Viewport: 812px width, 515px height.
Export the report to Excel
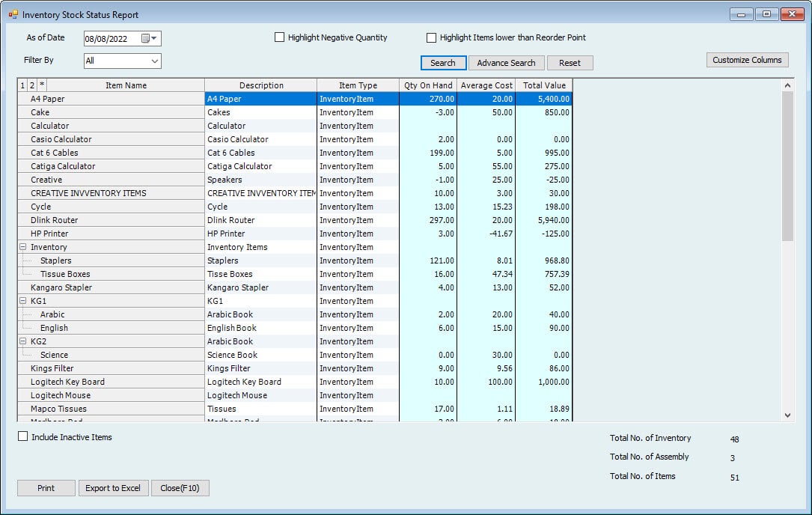pos(113,488)
